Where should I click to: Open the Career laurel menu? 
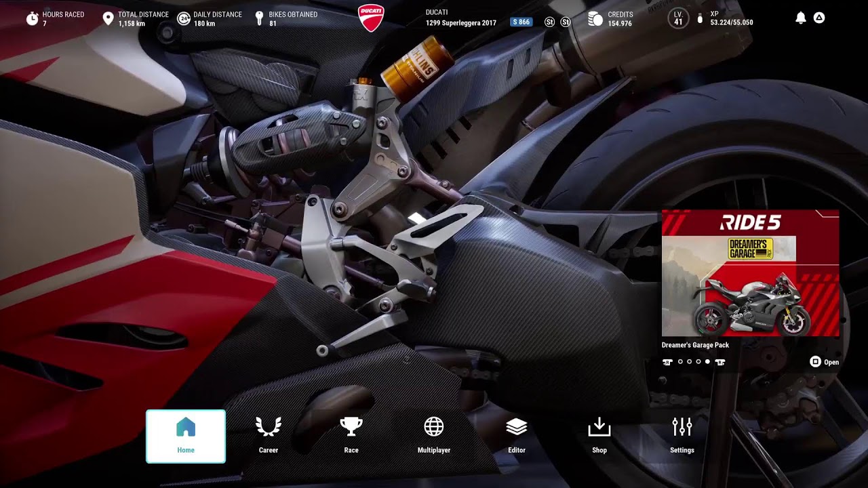point(269,436)
